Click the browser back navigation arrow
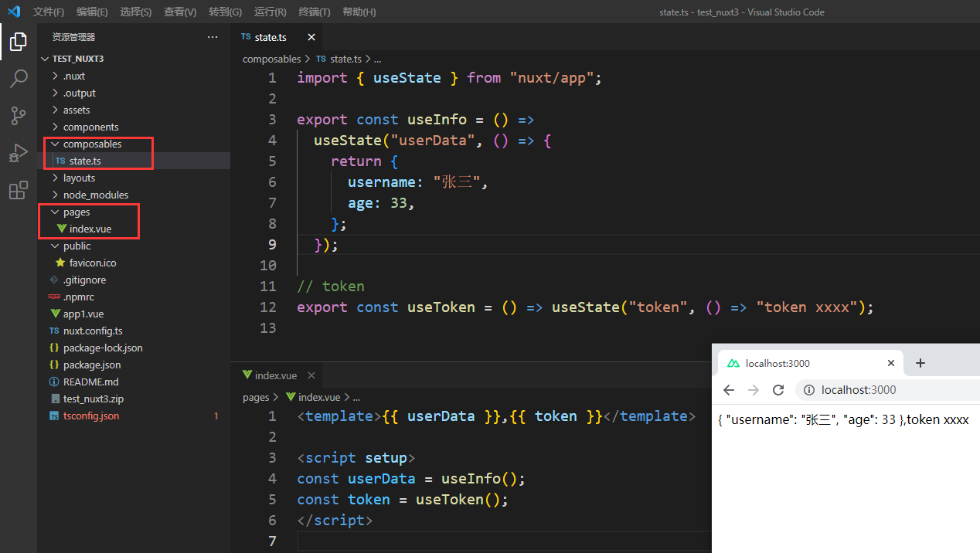Screen dimensions: 980x553 tap(729, 390)
